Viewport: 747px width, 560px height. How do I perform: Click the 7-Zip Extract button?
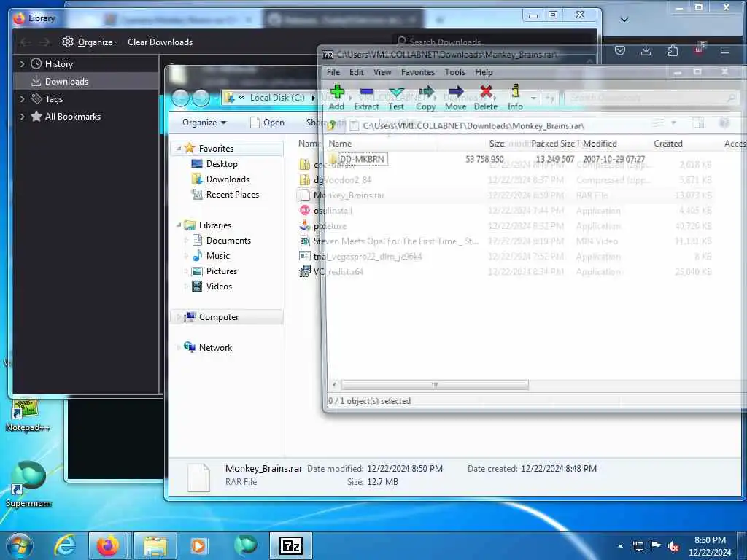(x=366, y=98)
